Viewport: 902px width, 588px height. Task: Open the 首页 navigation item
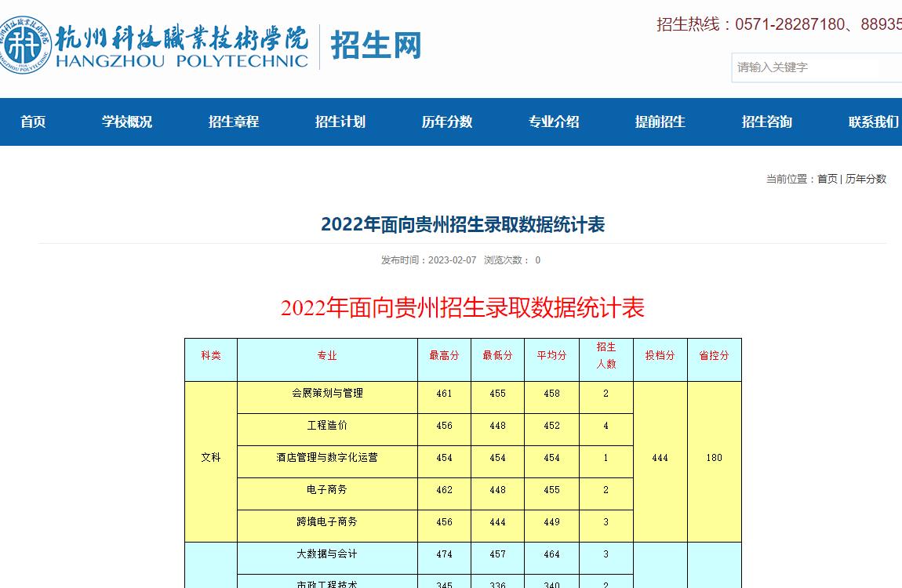tap(33, 122)
